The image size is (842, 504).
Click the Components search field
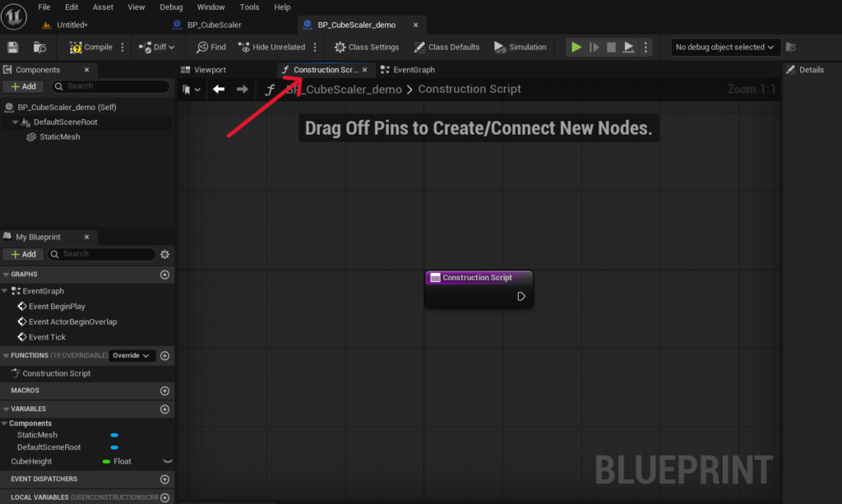(111, 86)
